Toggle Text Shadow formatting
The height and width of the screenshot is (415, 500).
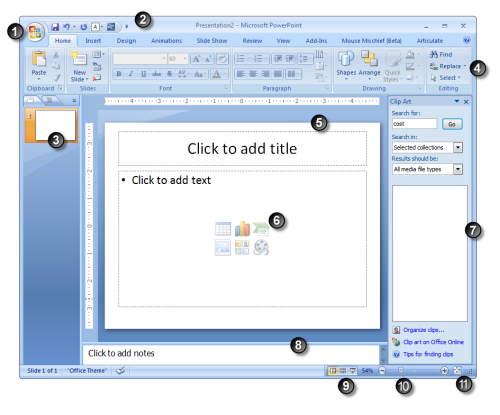169,74
